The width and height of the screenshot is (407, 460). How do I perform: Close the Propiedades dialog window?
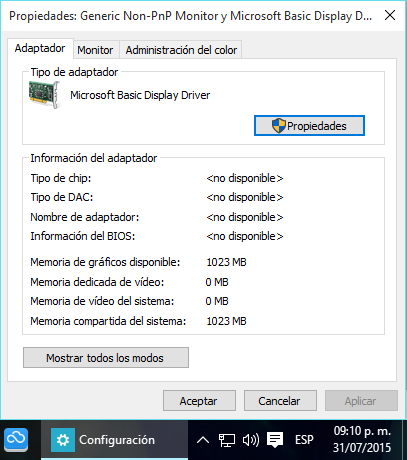pos(390,15)
